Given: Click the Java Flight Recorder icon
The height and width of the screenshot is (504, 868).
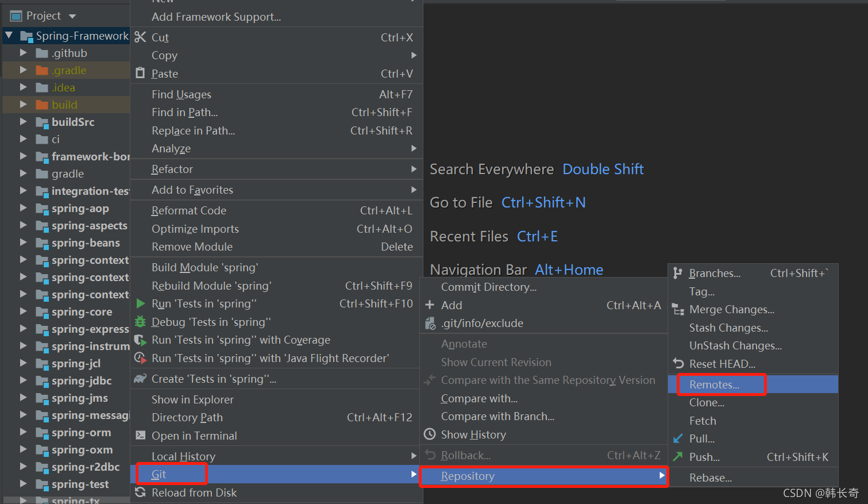Looking at the screenshot, I should coord(140,358).
